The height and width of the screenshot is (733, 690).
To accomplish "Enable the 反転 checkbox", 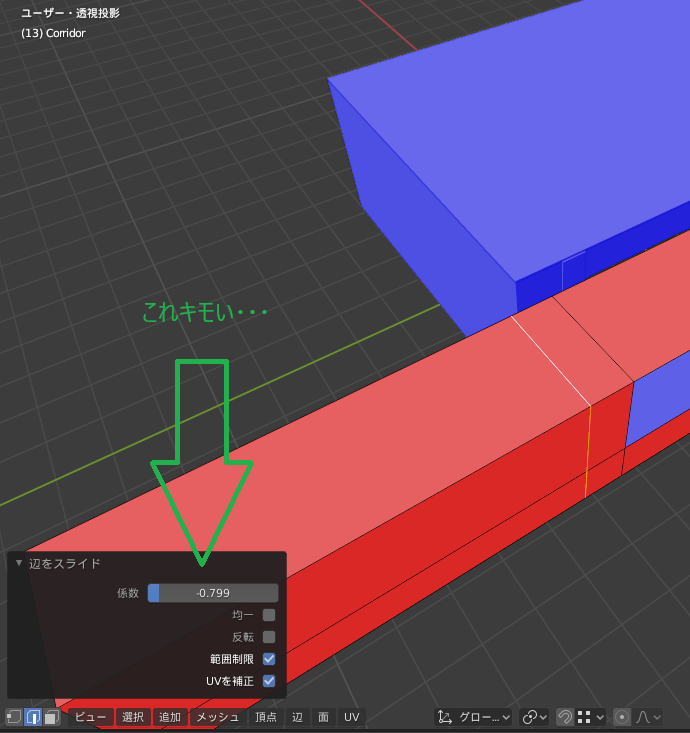I will (269, 637).
